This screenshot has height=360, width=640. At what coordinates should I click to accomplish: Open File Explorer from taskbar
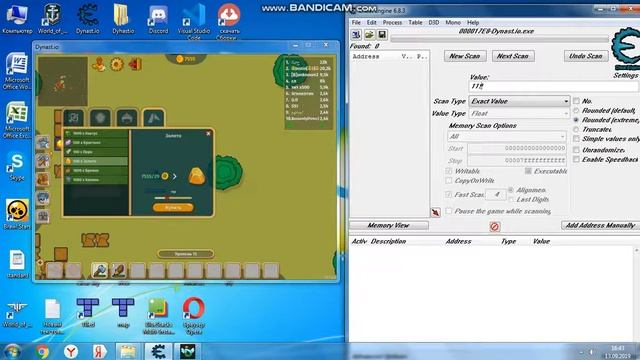click(x=128, y=351)
